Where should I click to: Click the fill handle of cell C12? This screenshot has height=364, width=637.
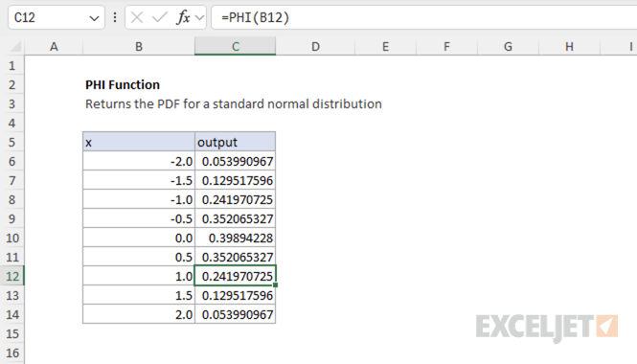(x=276, y=285)
